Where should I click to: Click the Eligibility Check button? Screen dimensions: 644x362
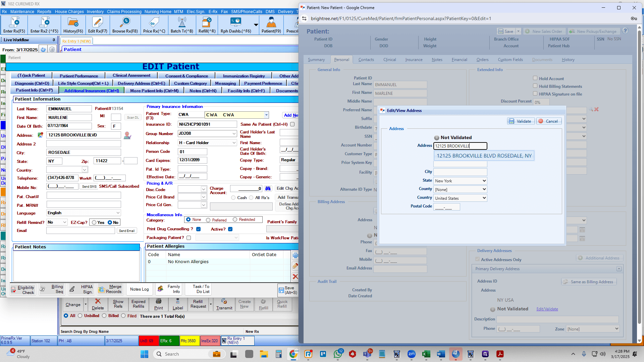(x=23, y=290)
